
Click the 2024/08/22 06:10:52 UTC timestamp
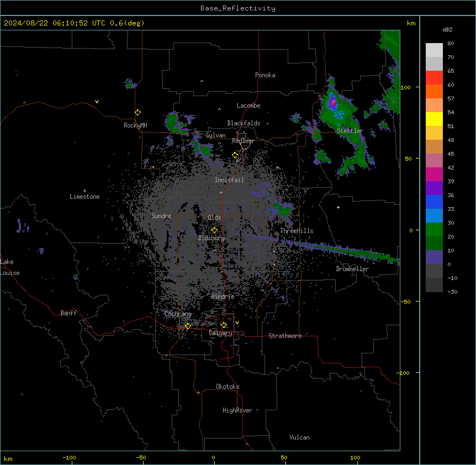click(55, 23)
